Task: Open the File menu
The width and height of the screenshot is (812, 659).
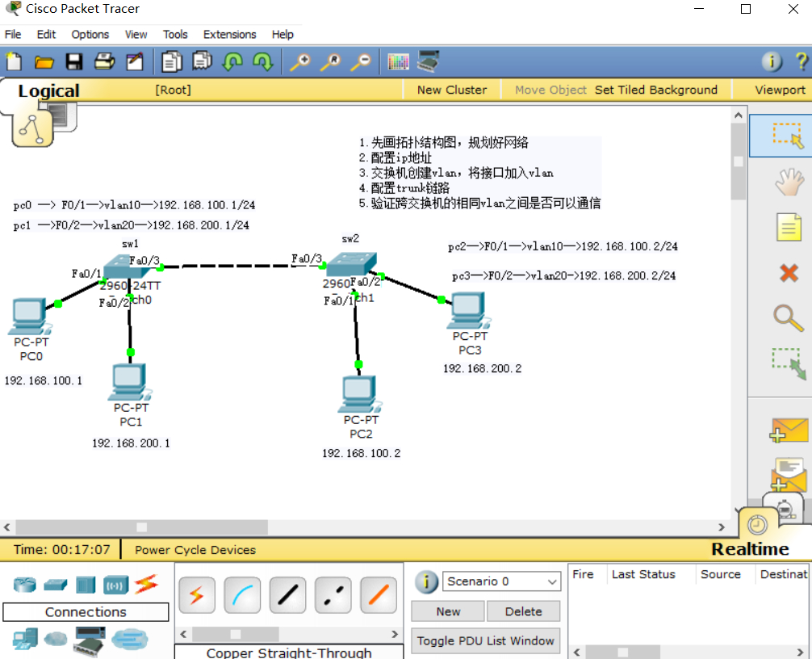Action: coord(13,34)
